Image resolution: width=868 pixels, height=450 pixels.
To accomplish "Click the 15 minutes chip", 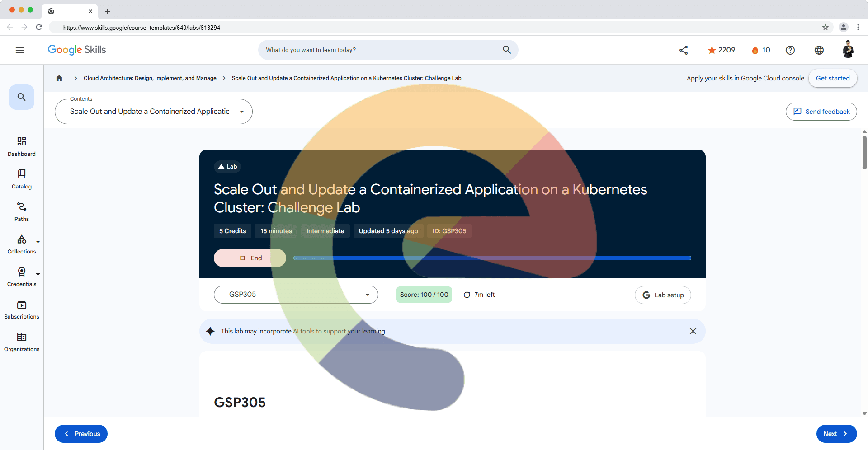I will click(x=276, y=231).
